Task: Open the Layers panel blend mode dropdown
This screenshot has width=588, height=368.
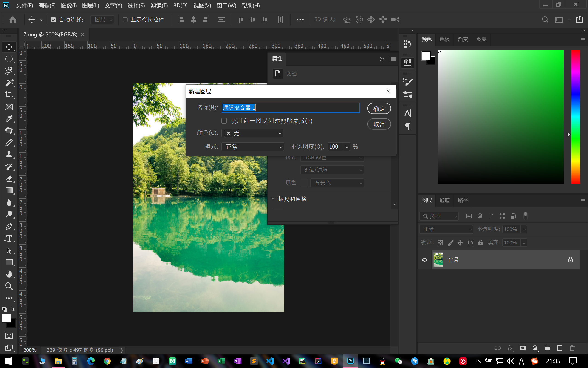Action: tap(446, 229)
